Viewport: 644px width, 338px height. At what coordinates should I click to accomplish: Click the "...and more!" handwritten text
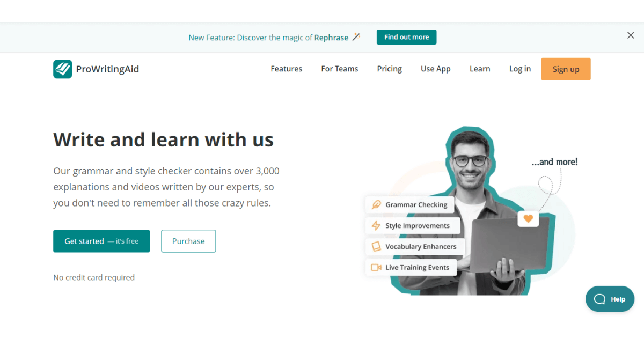[x=555, y=161]
